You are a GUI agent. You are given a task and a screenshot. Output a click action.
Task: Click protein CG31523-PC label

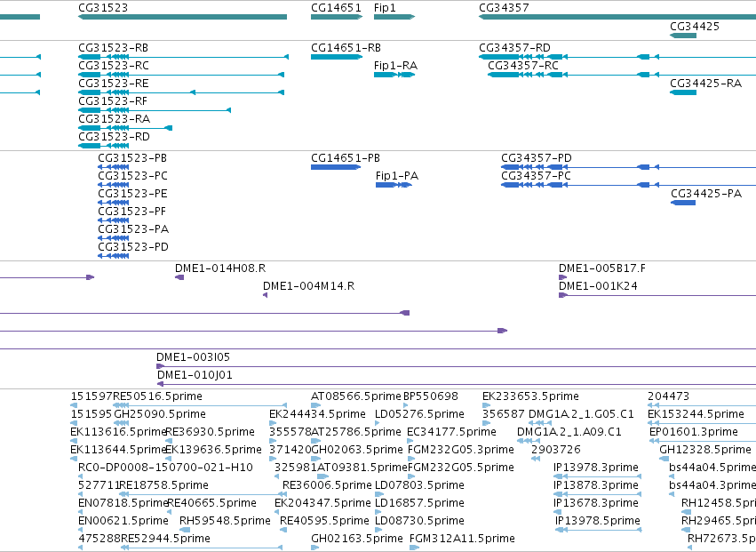pyautogui.click(x=133, y=176)
